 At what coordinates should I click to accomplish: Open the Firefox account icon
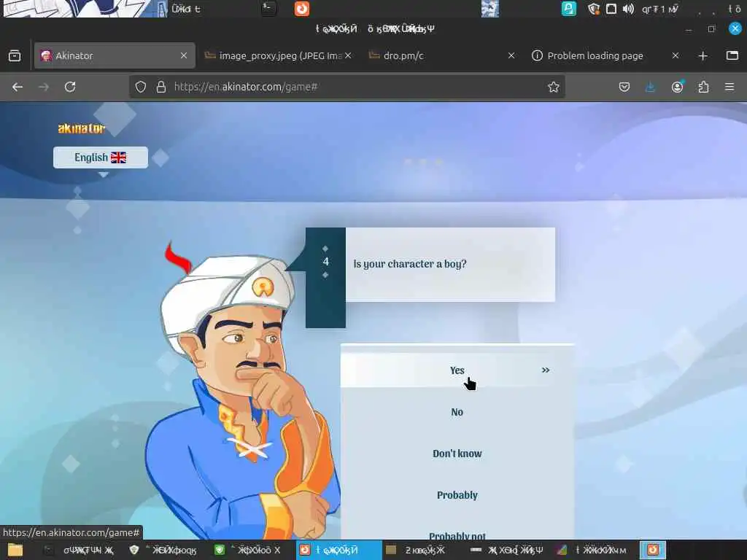677,87
